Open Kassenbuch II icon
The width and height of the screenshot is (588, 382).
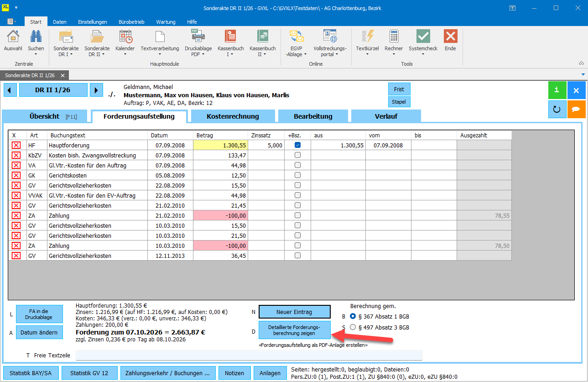tap(262, 37)
